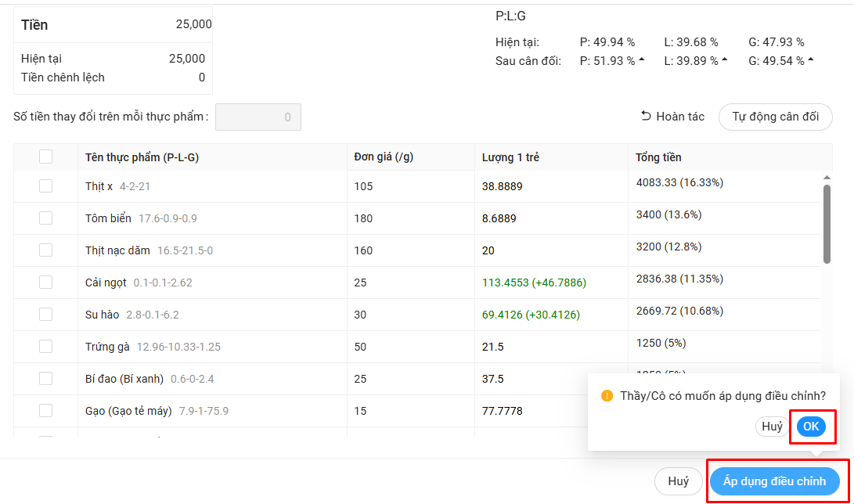Click the undo arrow icon beside Hoàn tác
The image size is (854, 504).
646,116
